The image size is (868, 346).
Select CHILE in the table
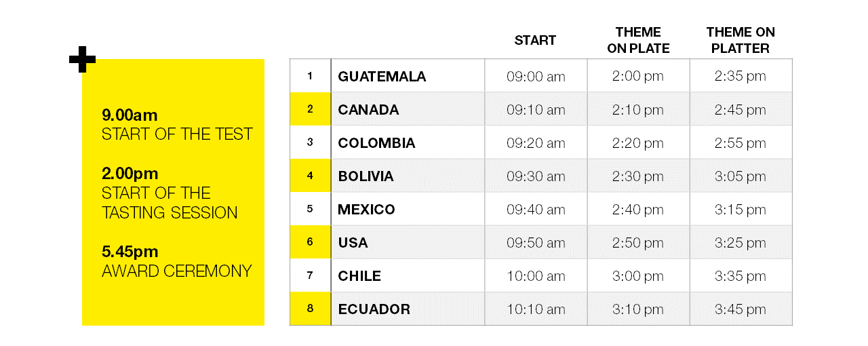point(359,275)
